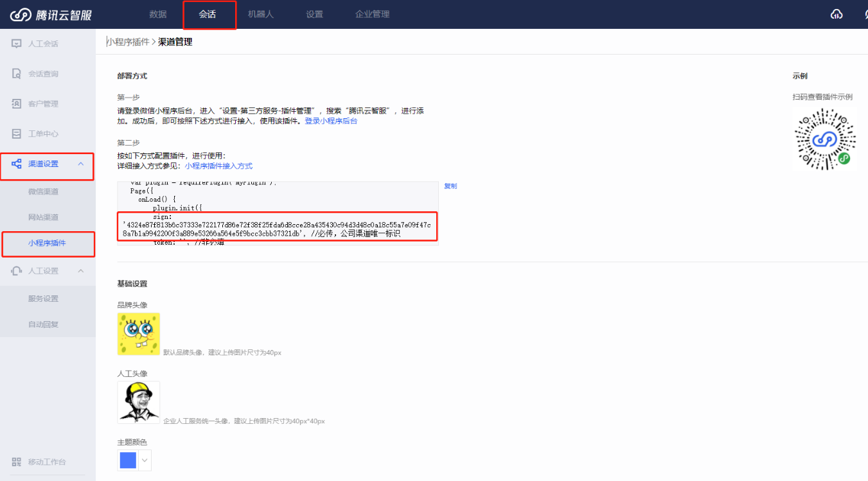
Task: Click the 腾讯云智服 logo
Action: pos(51,14)
